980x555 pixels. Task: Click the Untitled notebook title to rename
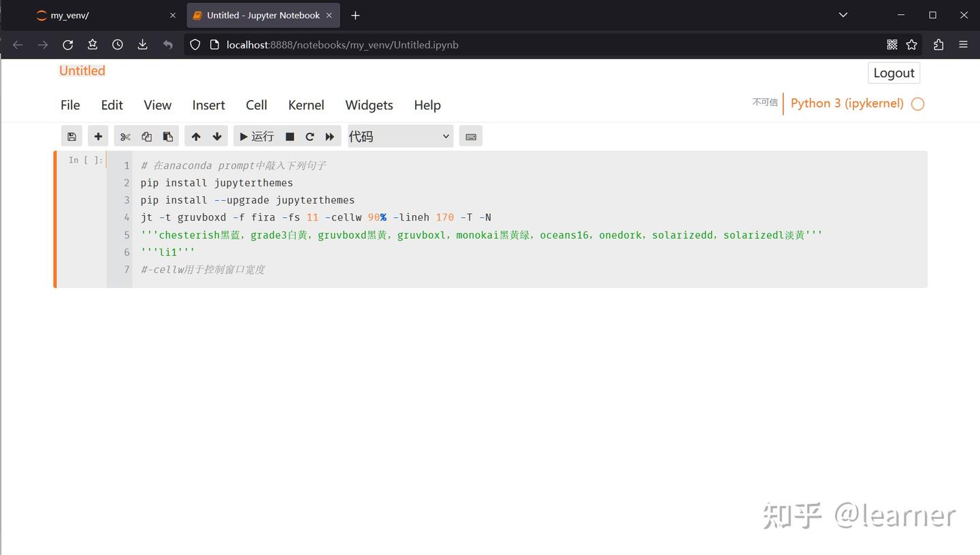click(x=82, y=70)
